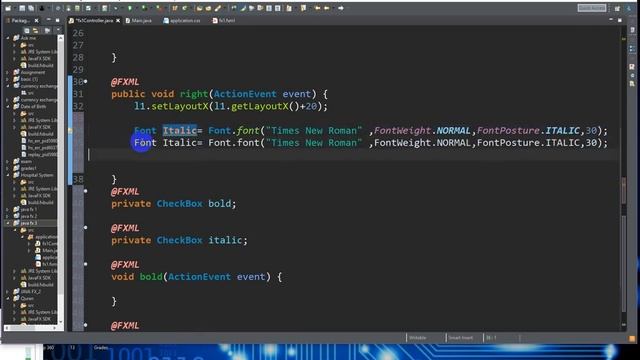Click the Open Task toolbar icon
Viewport: 640px width, 360px height.
208,8
